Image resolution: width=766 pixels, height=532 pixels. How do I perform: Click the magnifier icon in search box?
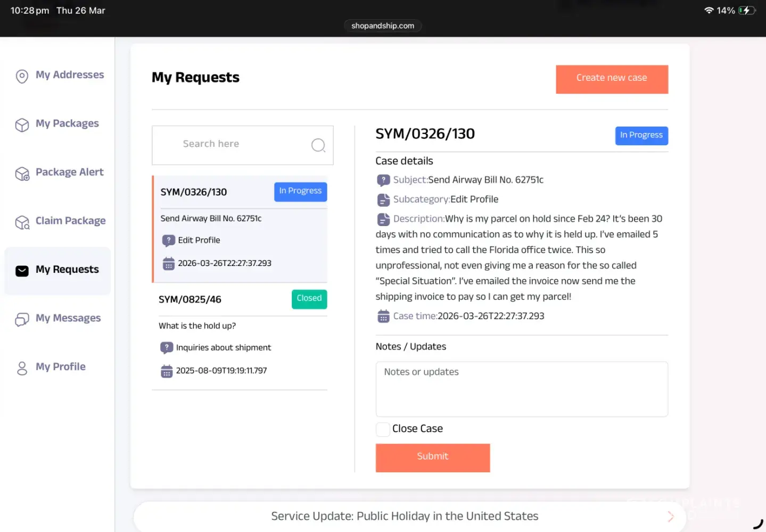(x=318, y=145)
